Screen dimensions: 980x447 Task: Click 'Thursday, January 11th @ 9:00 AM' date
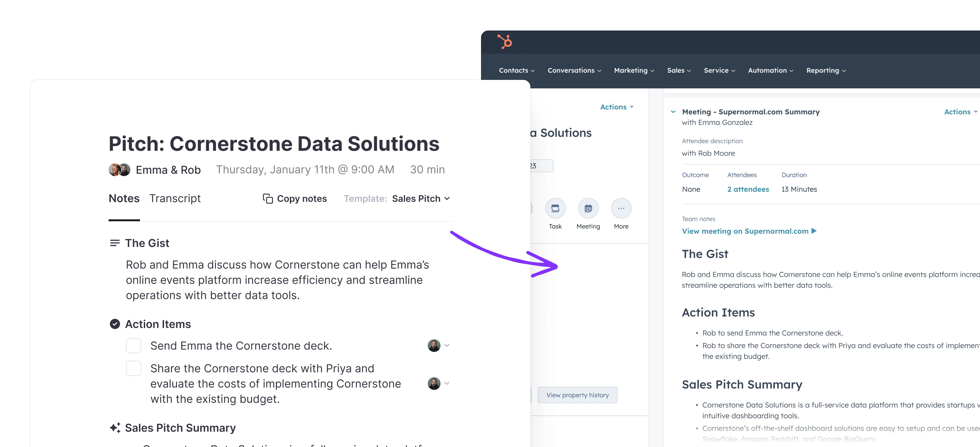click(305, 170)
